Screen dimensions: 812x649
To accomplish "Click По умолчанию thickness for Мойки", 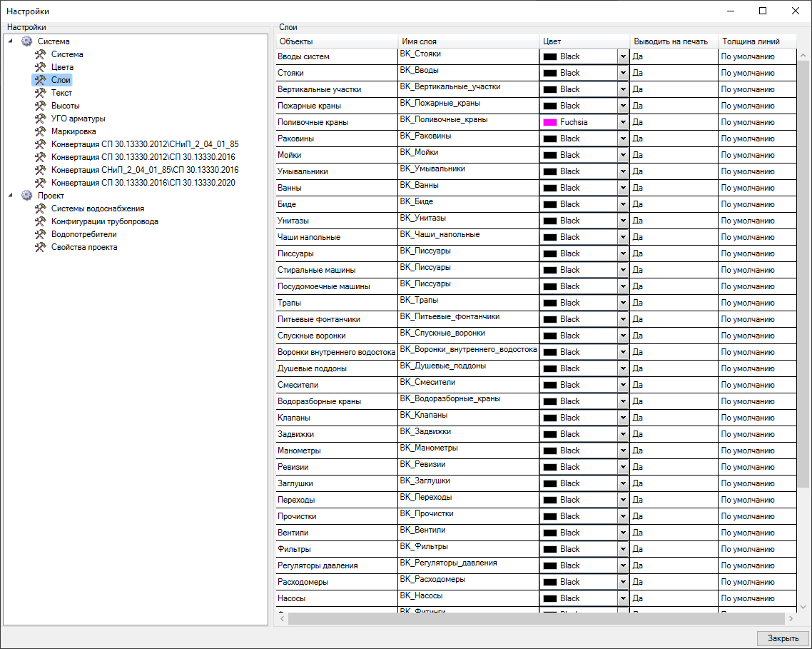I will coord(758,155).
